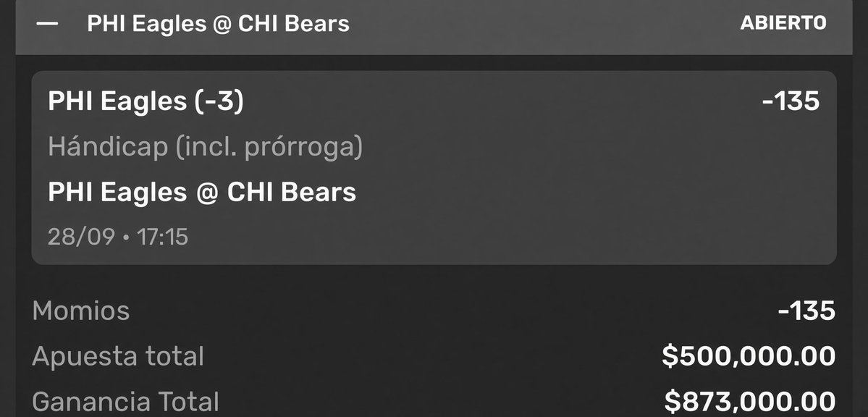Screen dimensions: 868x417
Task: Select the Momios label
Action: [81, 311]
